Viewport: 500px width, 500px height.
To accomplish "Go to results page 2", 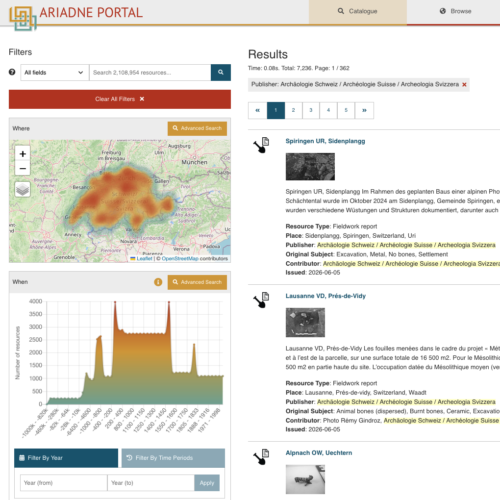I will [x=293, y=110].
